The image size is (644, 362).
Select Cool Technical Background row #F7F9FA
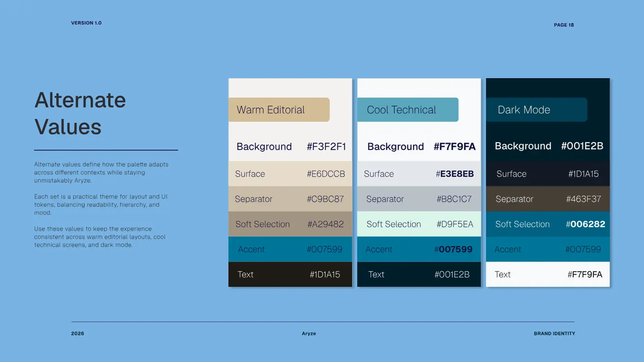click(419, 147)
